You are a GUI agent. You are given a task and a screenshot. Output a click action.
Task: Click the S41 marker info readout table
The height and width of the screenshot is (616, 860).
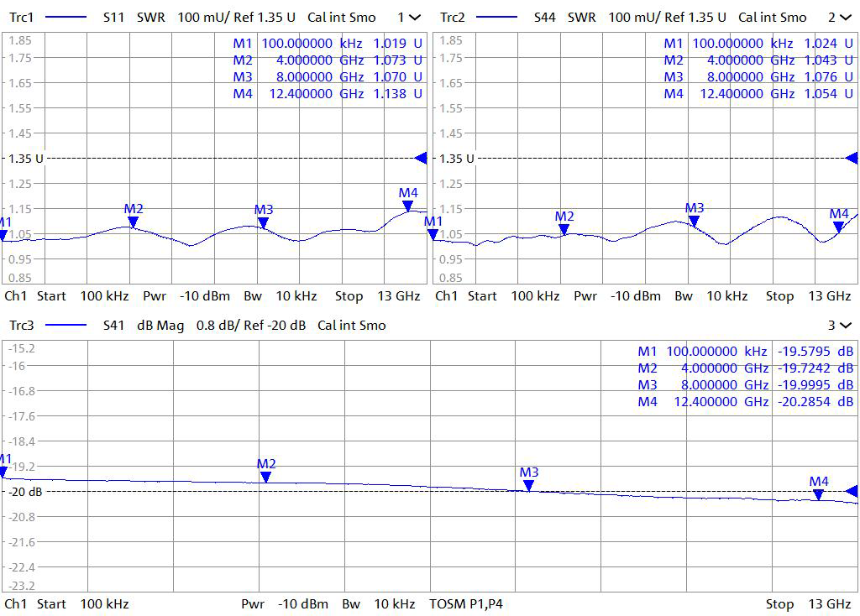pos(745,377)
